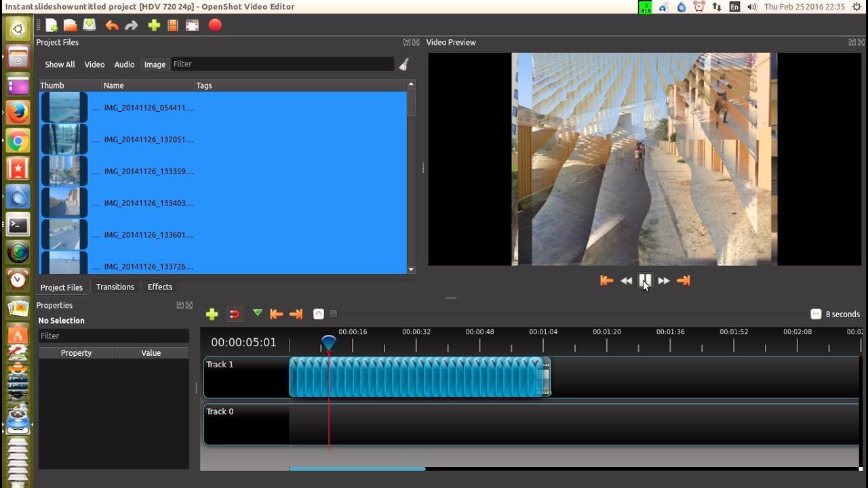Add a track with timeline plus icon
868x488 pixels.
tap(212, 314)
